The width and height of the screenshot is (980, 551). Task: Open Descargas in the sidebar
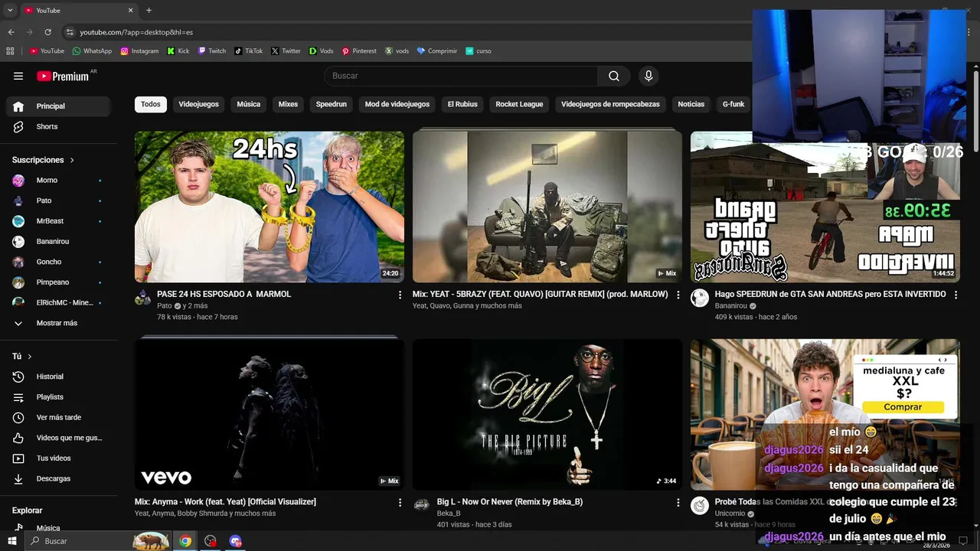pyautogui.click(x=59, y=478)
